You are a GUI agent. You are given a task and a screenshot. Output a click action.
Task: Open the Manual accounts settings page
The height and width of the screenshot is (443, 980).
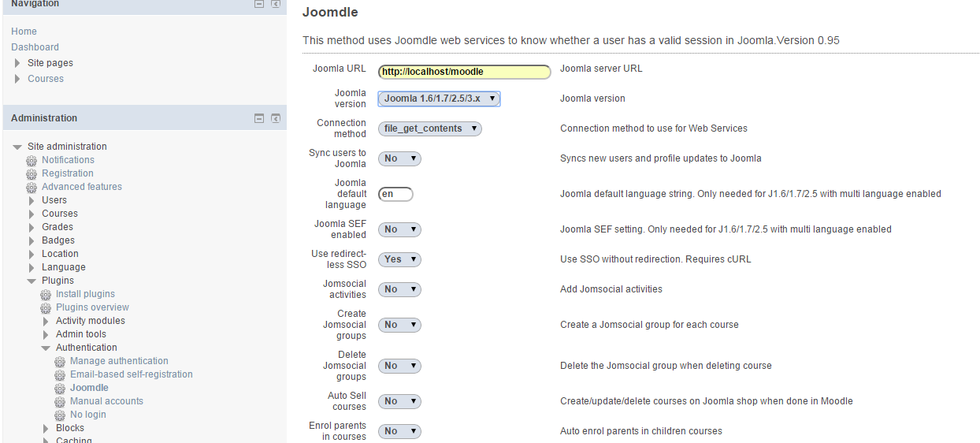[x=106, y=401]
